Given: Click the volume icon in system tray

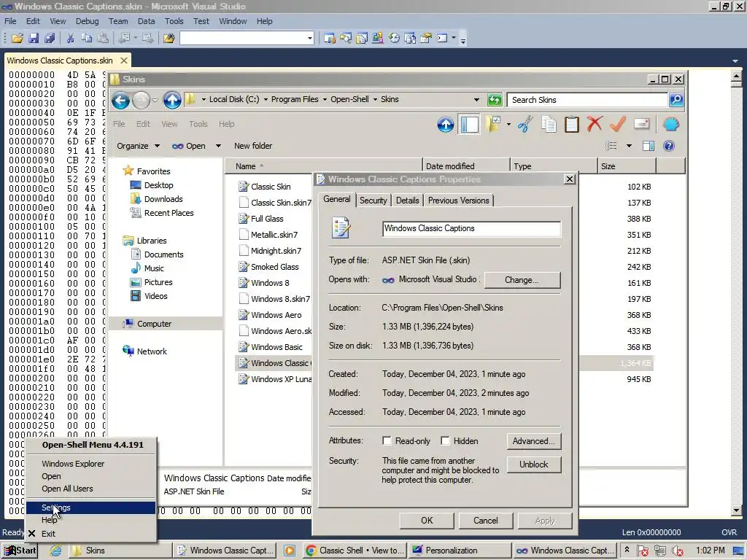Looking at the screenshot, I should pyautogui.click(x=678, y=551).
